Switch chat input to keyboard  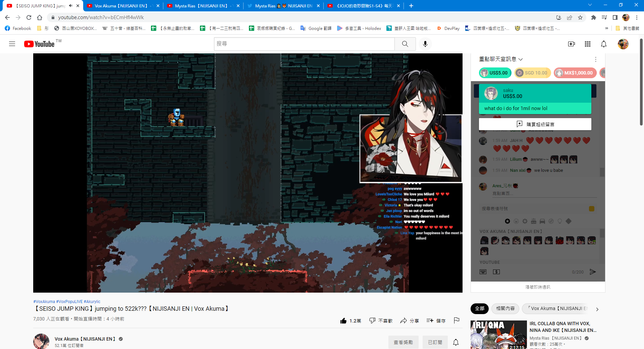(483, 272)
